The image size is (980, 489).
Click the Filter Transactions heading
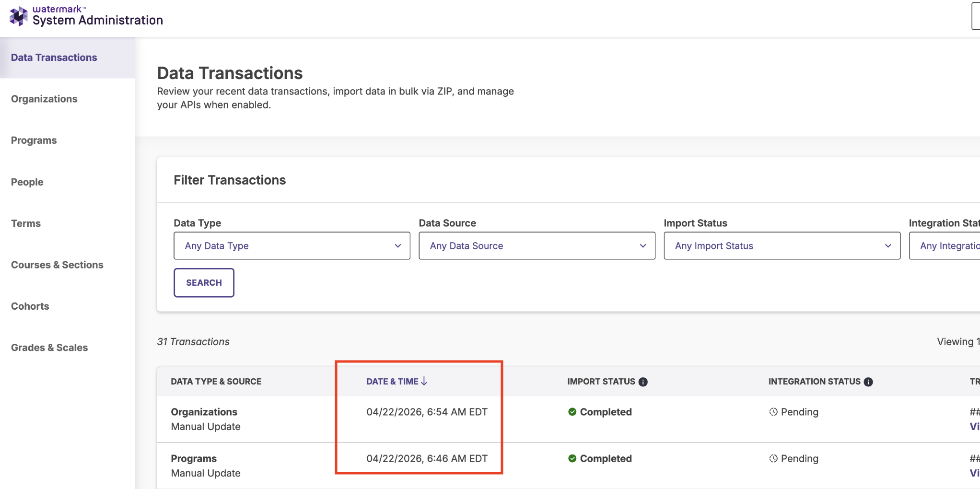coord(230,180)
